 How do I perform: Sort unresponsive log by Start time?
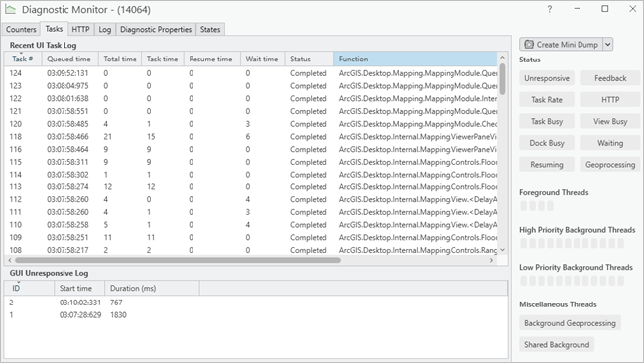[x=79, y=288]
